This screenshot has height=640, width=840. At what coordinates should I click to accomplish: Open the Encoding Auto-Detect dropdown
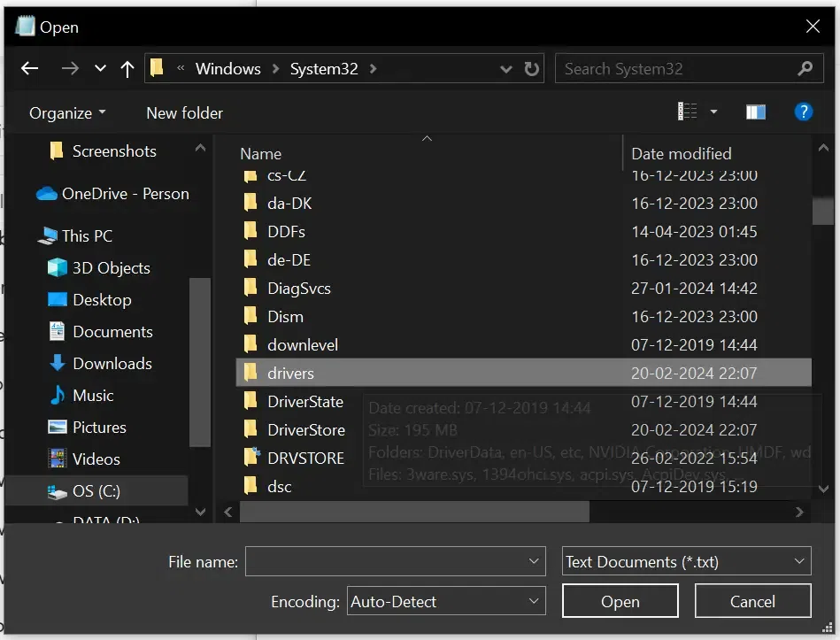(446, 601)
